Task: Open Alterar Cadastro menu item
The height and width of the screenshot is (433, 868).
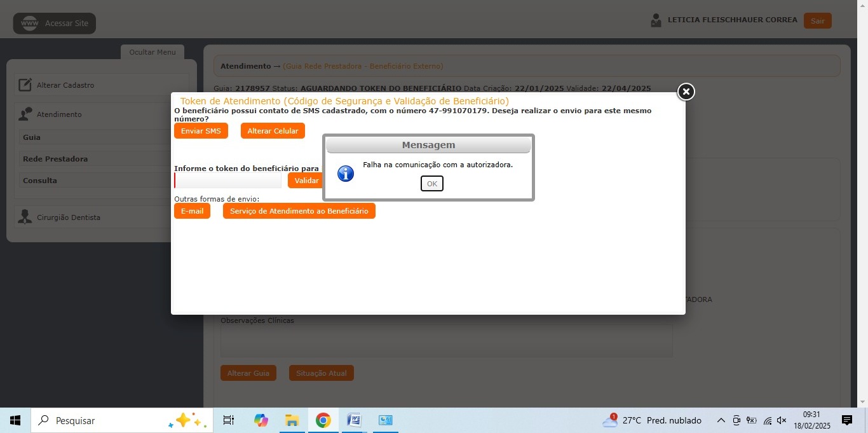Action: click(102, 85)
